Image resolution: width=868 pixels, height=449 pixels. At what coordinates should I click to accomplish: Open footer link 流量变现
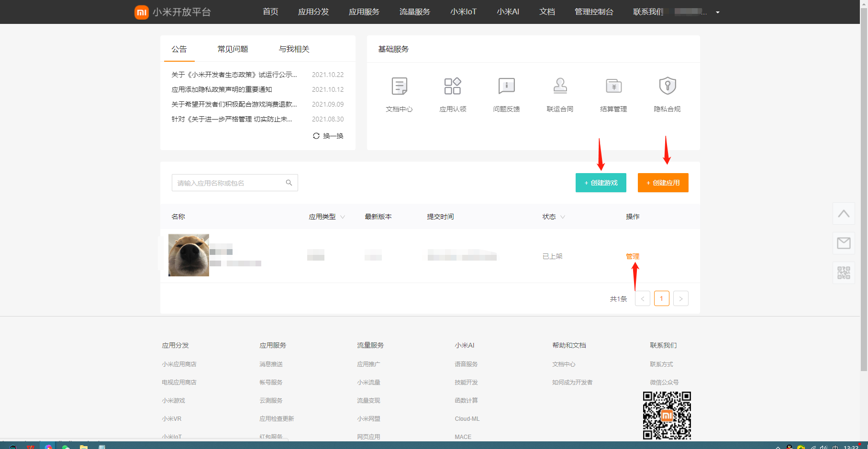[368, 401]
